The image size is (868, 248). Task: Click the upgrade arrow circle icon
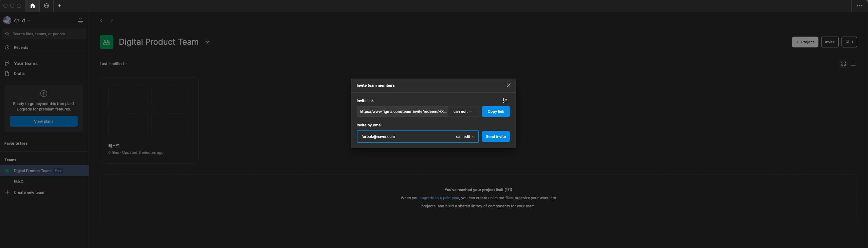point(44,94)
